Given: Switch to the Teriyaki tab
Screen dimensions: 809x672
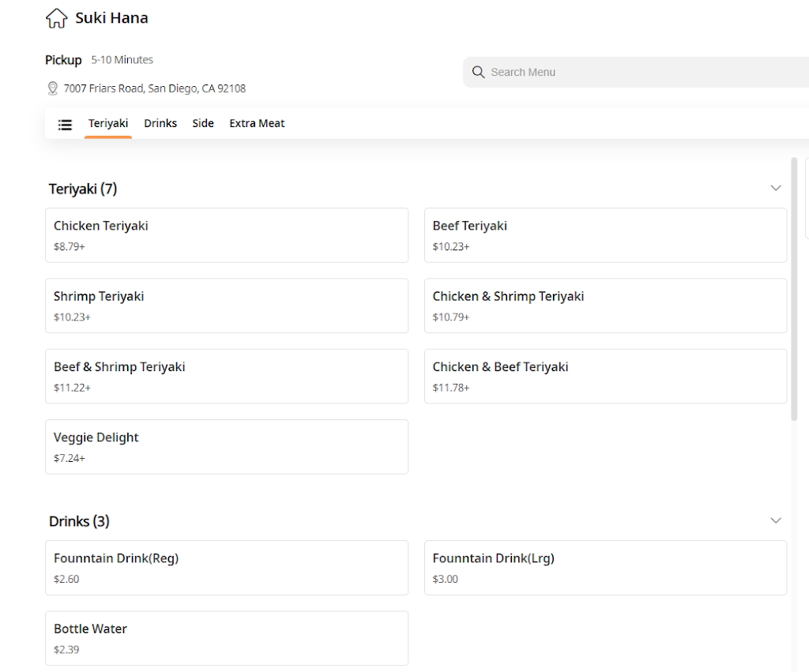Looking at the screenshot, I should [108, 123].
